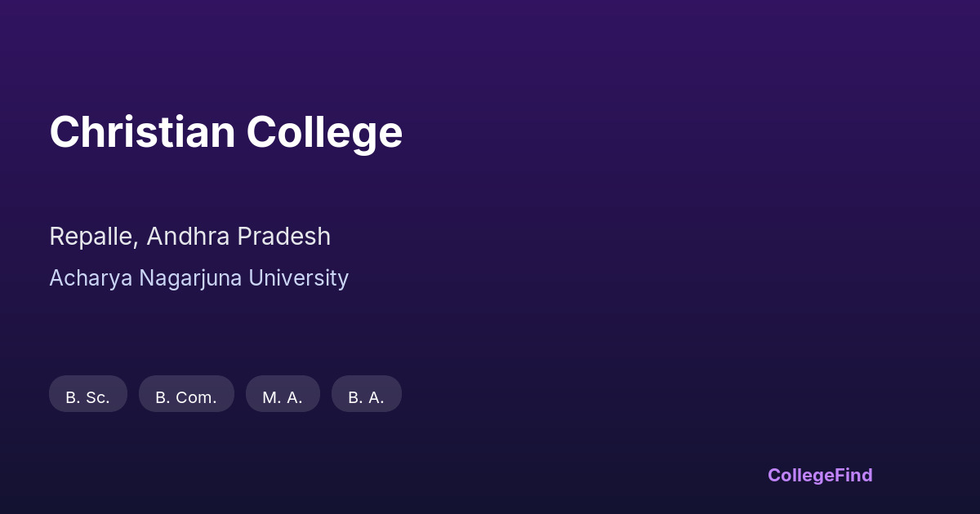980x514 pixels.
Task: Click the College part of the CollegeFind logo
Action: (x=799, y=475)
